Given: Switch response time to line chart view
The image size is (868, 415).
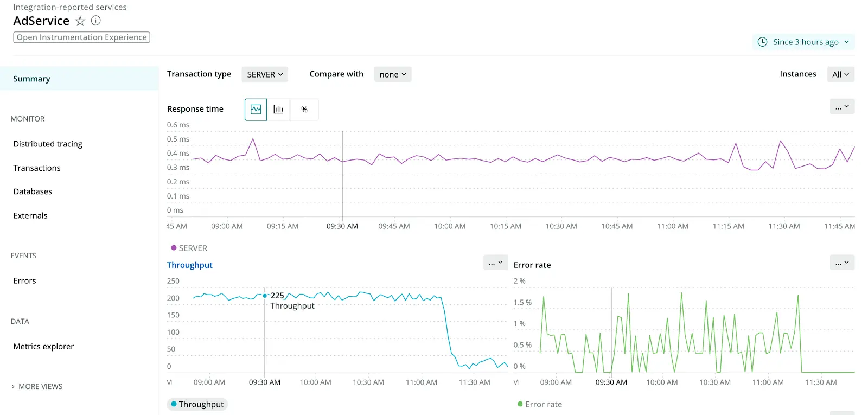Looking at the screenshot, I should [x=256, y=110].
